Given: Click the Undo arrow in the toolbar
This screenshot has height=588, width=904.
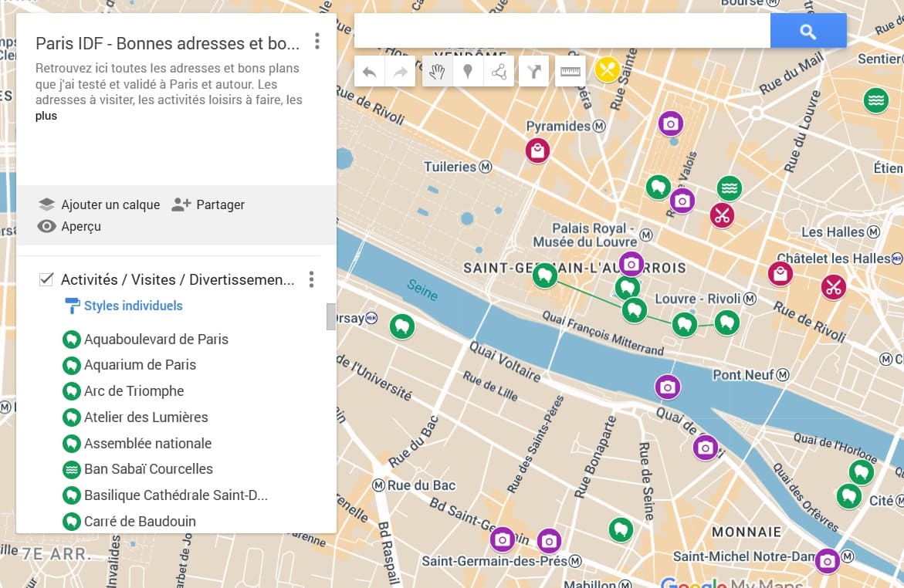Looking at the screenshot, I should (x=370, y=72).
